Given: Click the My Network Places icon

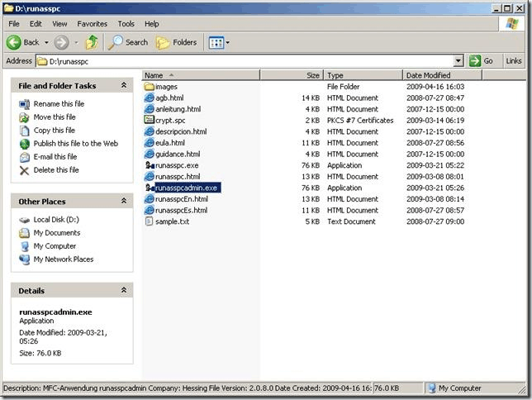Looking at the screenshot, I should point(25,260).
